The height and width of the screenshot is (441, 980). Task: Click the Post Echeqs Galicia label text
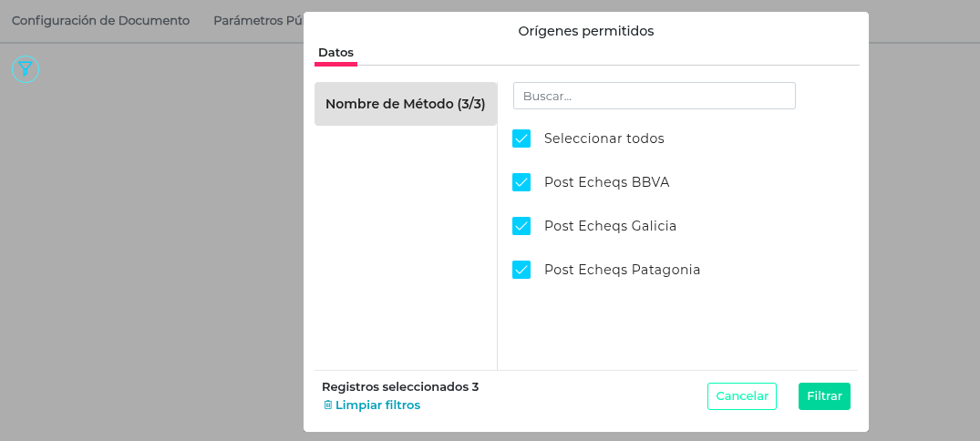(x=610, y=226)
